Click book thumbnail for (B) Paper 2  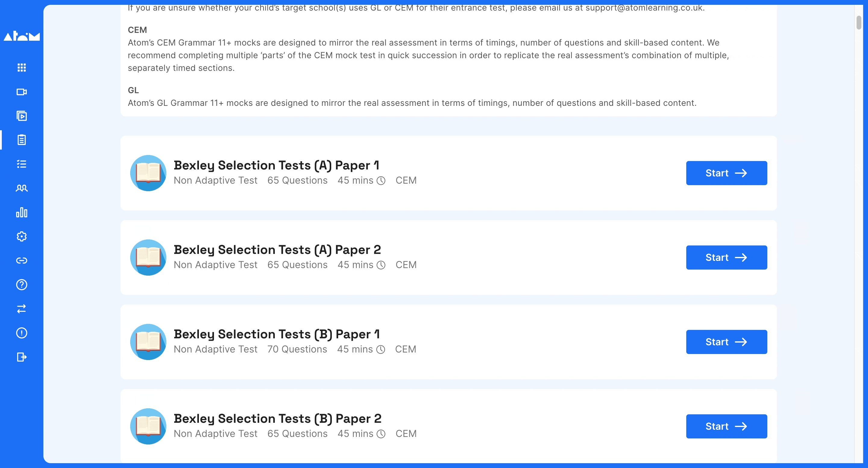point(148,426)
